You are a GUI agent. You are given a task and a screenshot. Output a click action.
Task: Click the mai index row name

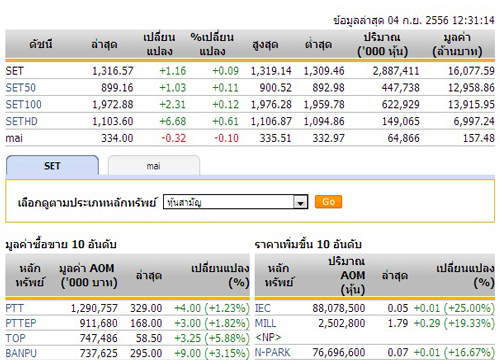[x=14, y=138]
